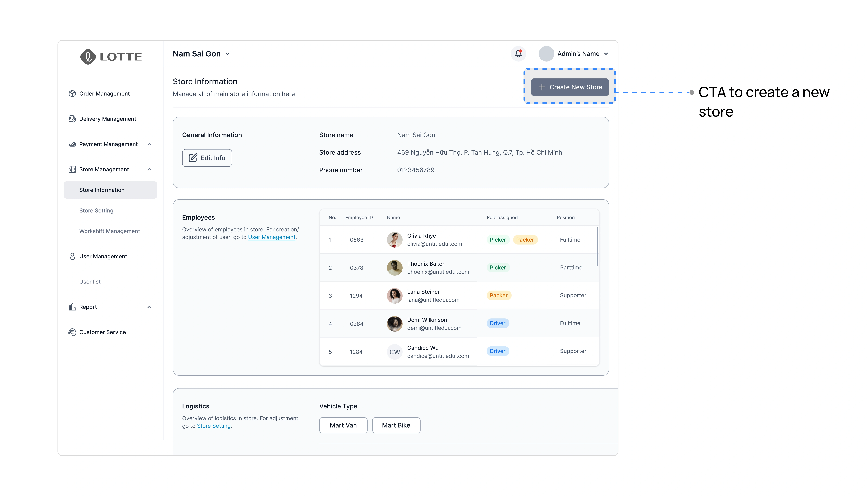Open Order Management in sidebar
Viewport: 868px width, 496px height.
click(x=104, y=94)
